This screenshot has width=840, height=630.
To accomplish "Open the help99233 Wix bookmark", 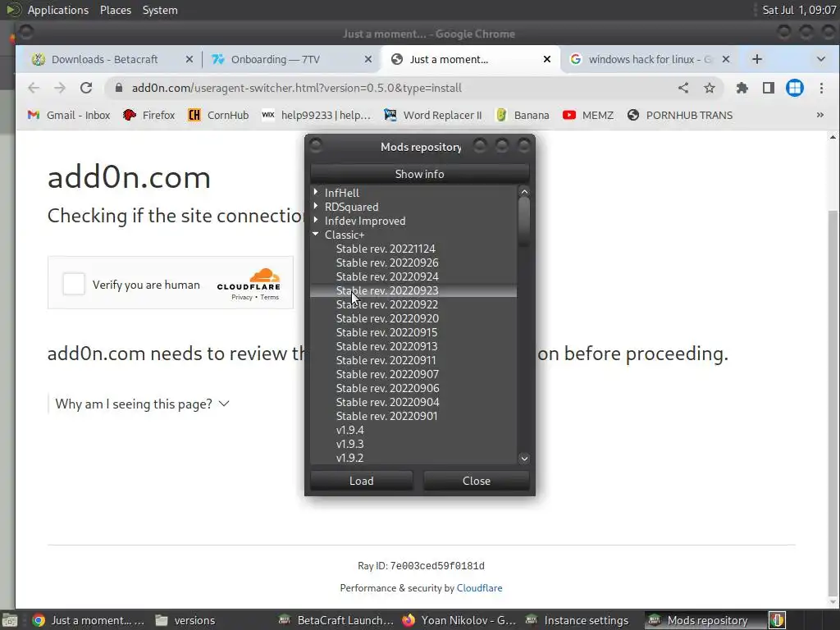I will pyautogui.click(x=316, y=115).
